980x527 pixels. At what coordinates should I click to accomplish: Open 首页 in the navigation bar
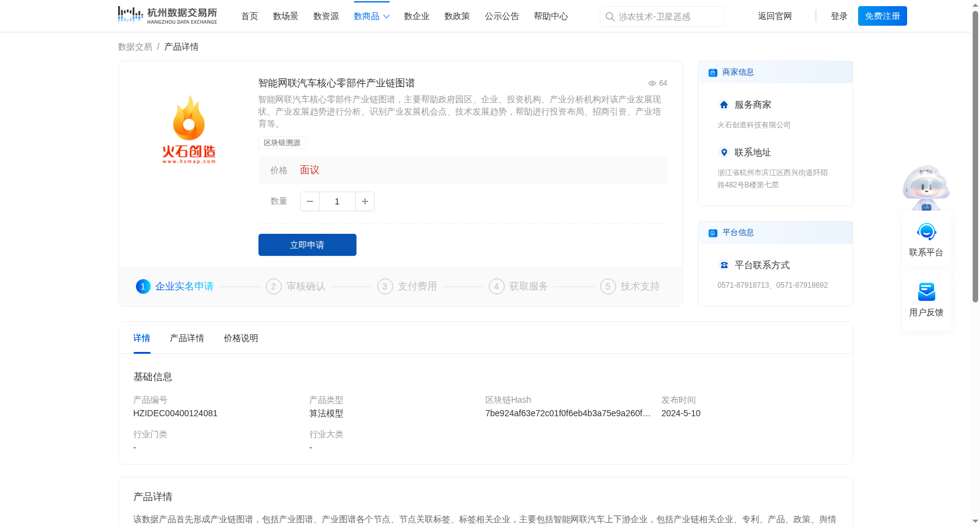coord(249,17)
